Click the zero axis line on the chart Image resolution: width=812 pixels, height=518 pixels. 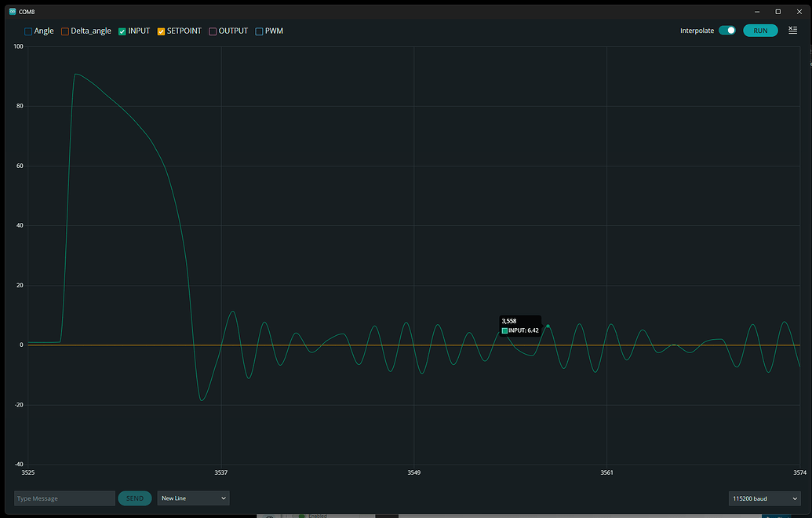(x=314, y=344)
